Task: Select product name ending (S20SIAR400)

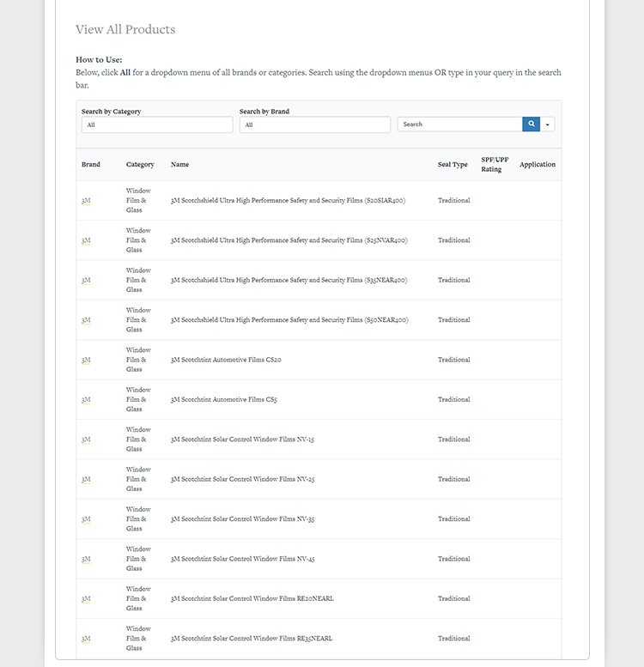Action: [x=288, y=200]
